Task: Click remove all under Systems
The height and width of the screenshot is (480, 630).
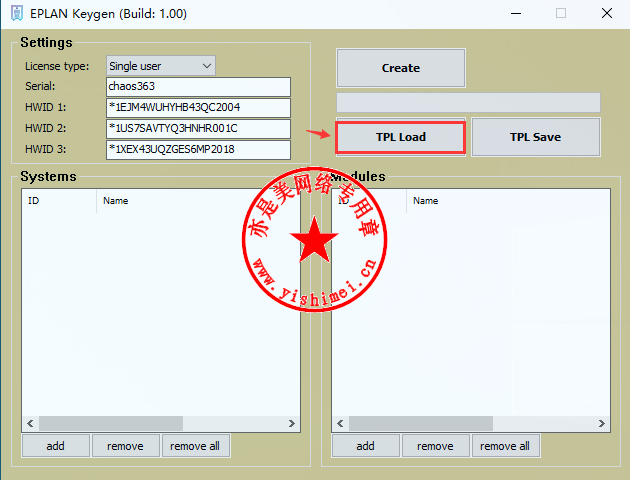Action: coord(196,446)
